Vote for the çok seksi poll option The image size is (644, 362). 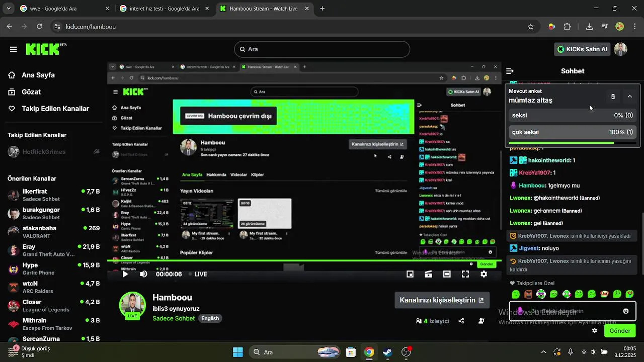[573, 132]
